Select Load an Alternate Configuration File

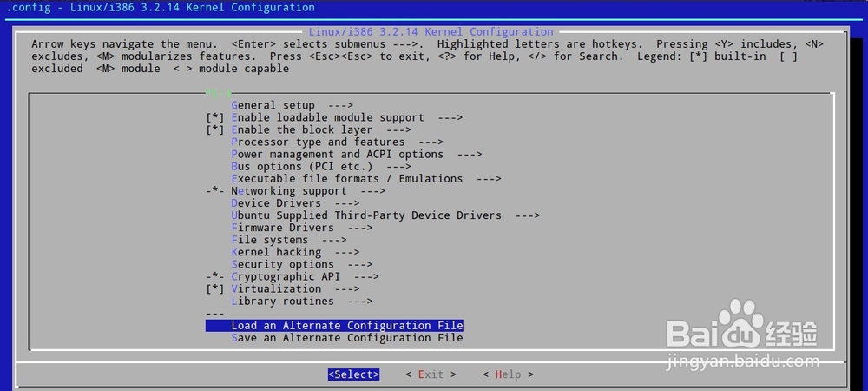(x=334, y=325)
